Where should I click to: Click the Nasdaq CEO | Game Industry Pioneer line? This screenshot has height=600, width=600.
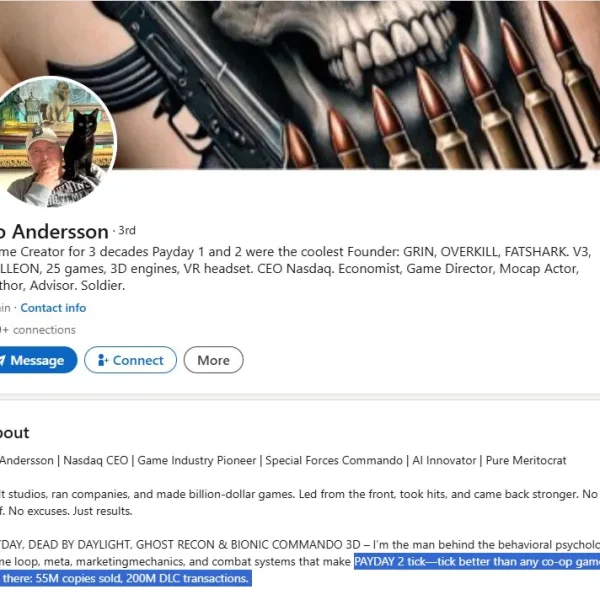point(283,460)
